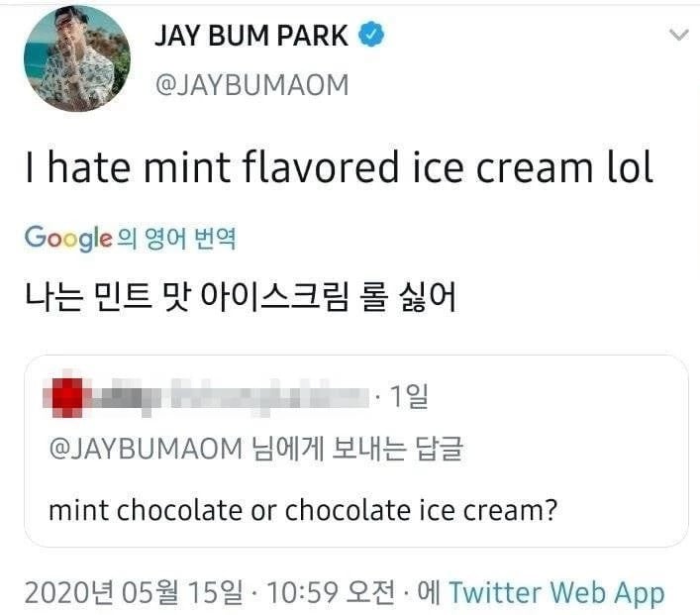The height and width of the screenshot is (615, 700).
Task: Click the '님에게 보내는 답글' reply label
Action: 357,449
